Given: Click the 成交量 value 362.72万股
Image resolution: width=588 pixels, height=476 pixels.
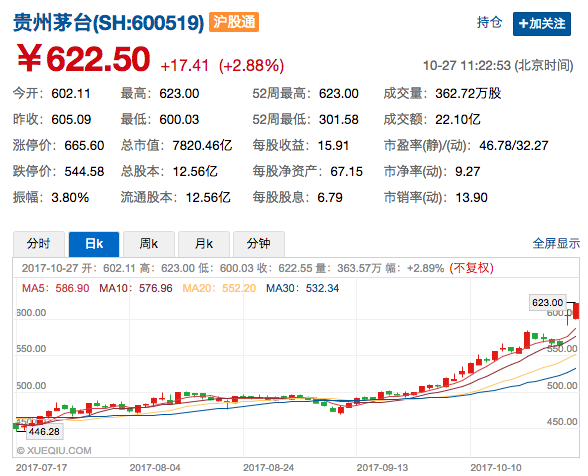Looking at the screenshot, I should click(x=468, y=93).
